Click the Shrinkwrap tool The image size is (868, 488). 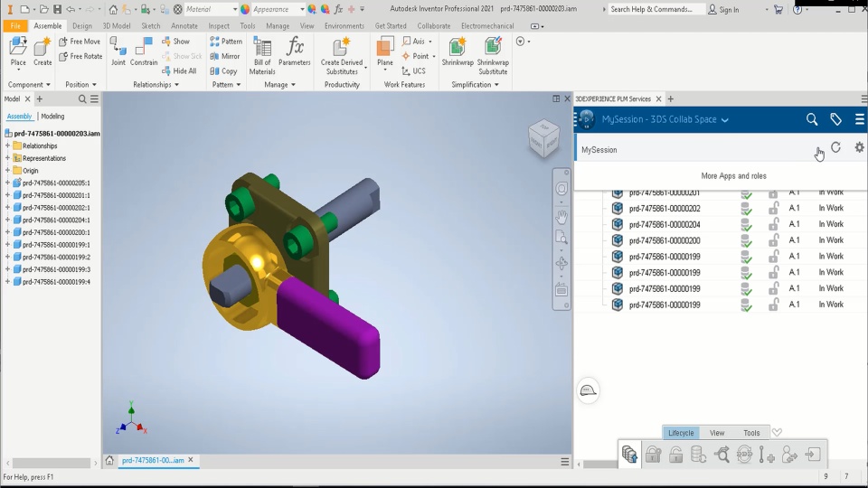pyautogui.click(x=458, y=52)
